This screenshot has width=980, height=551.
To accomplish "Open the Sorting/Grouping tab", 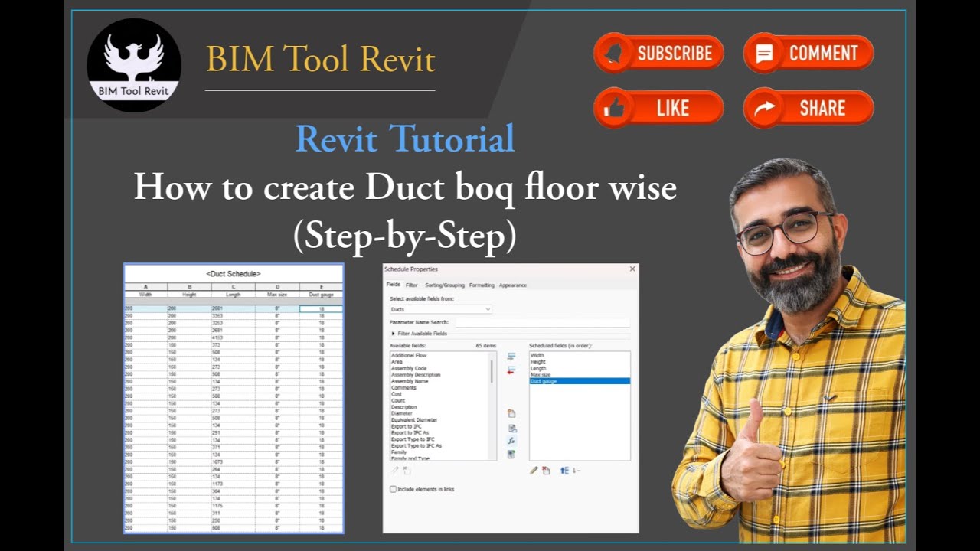I will tap(445, 285).
